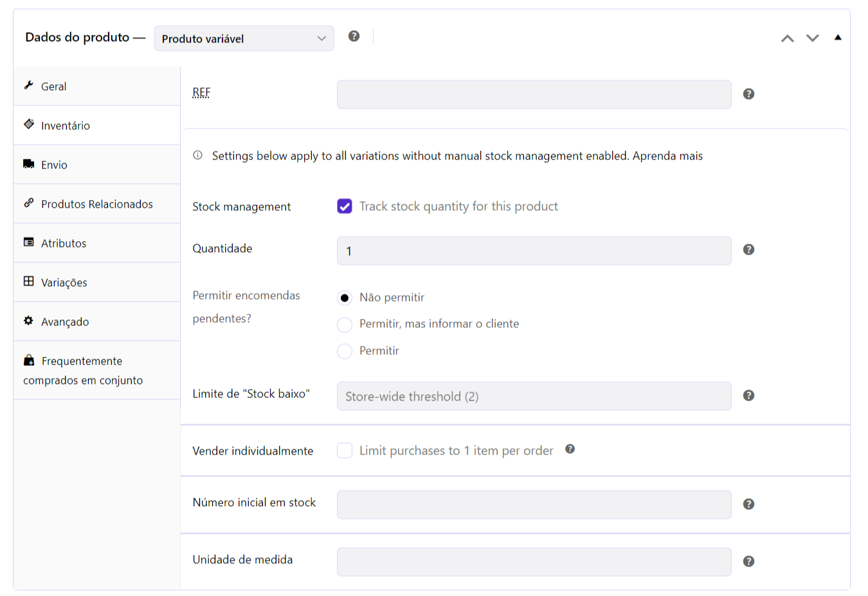Open the Geral tab
The height and width of the screenshot is (596, 868).
pos(96,86)
